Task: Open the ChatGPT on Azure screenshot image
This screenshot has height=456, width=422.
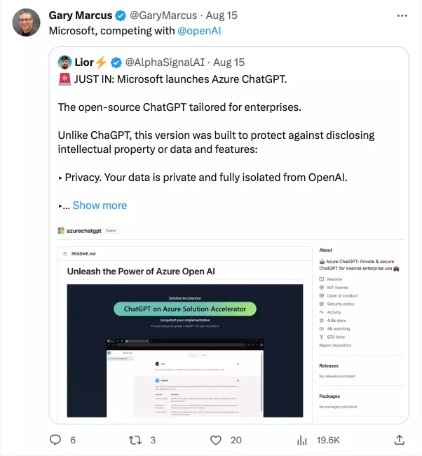Action: point(185,350)
